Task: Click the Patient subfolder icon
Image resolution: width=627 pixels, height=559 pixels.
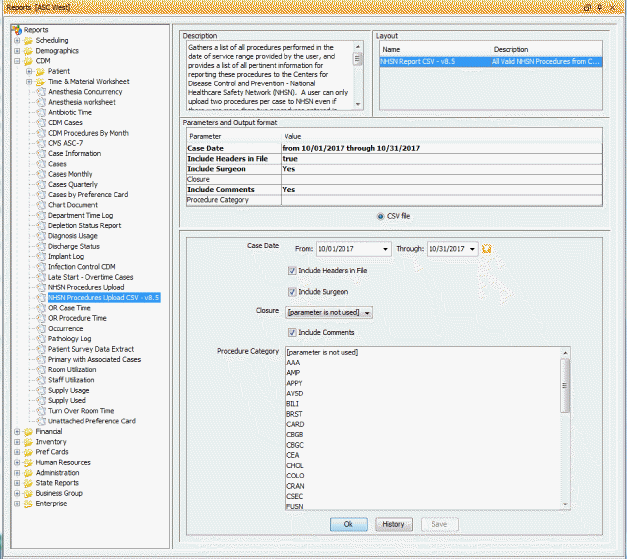Action: point(40,71)
